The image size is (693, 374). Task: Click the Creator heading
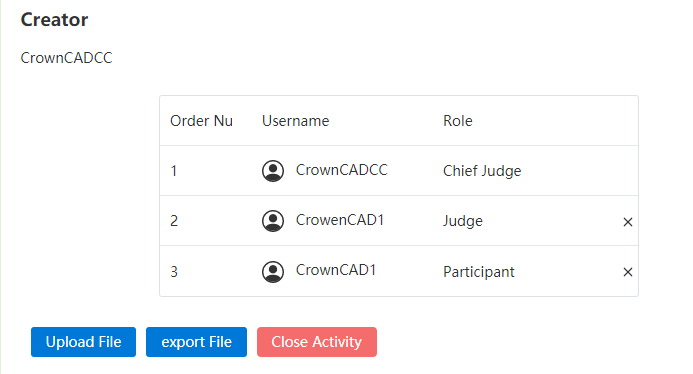point(54,20)
